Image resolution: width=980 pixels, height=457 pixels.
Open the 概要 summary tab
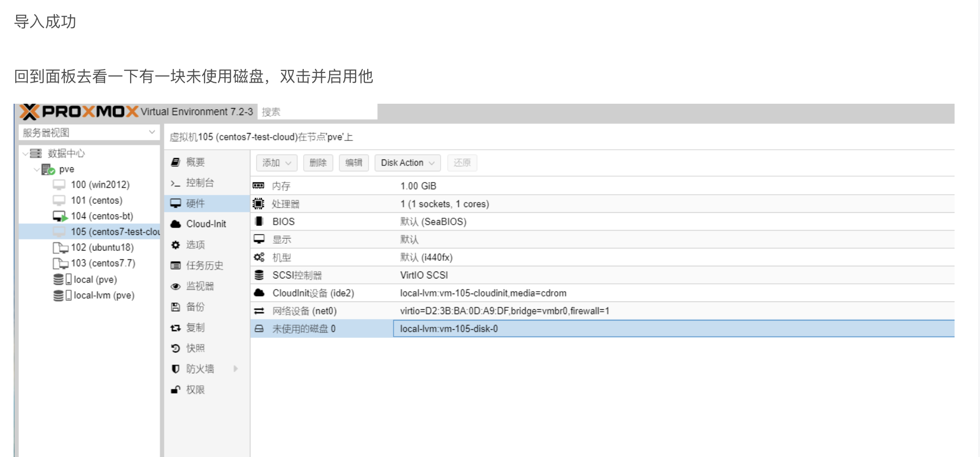(195, 162)
